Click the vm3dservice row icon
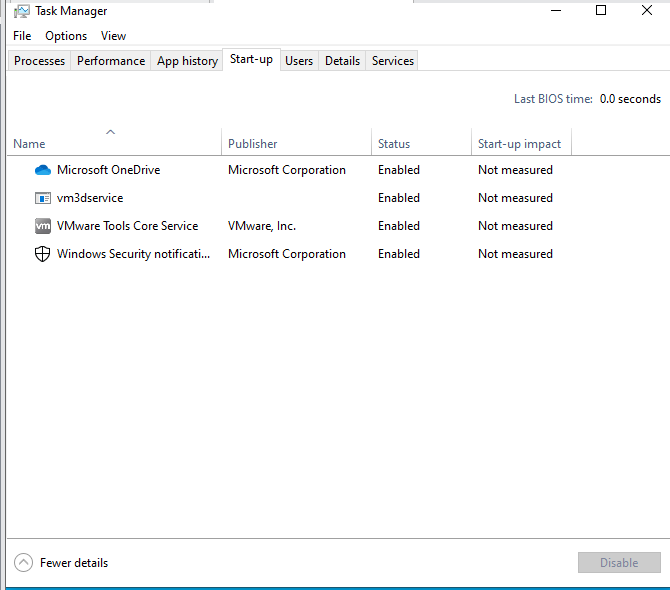 43,198
